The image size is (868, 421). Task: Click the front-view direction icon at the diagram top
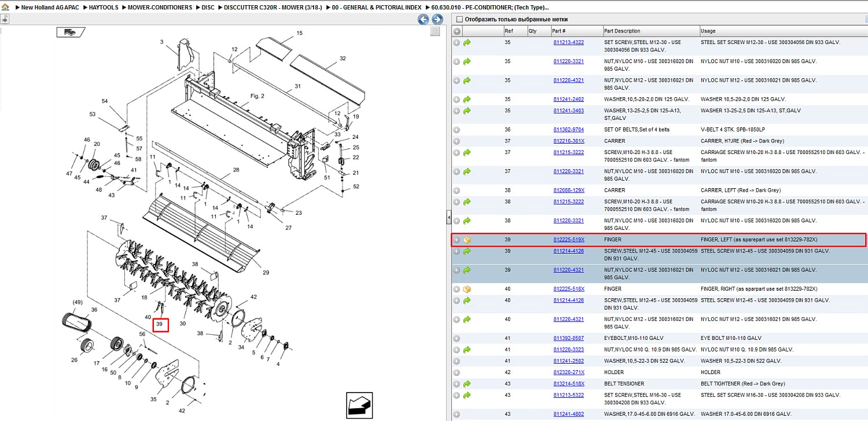(71, 32)
